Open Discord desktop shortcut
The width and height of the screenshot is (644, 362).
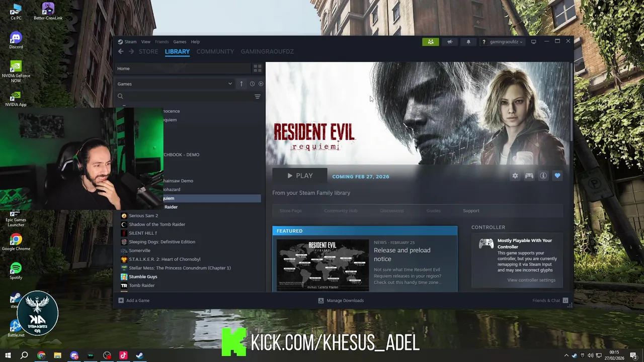point(16,40)
